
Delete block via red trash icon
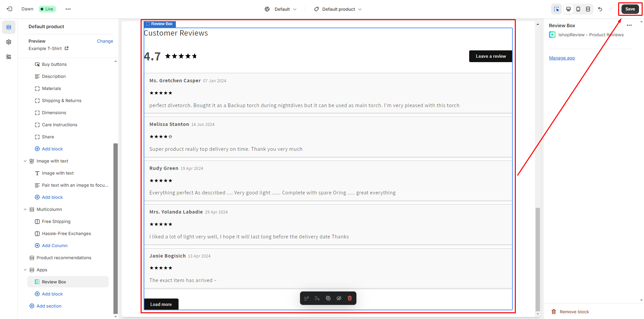[x=350, y=298]
